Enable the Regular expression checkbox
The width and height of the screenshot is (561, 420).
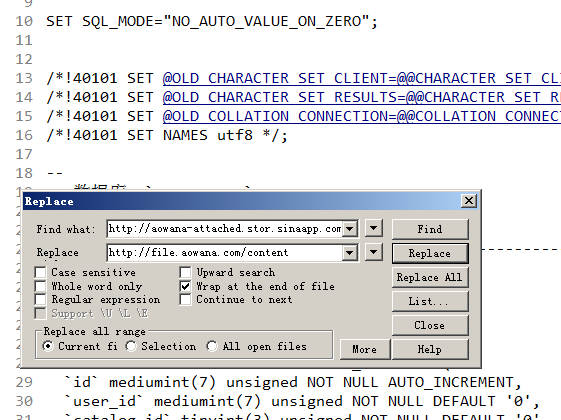click(x=40, y=299)
